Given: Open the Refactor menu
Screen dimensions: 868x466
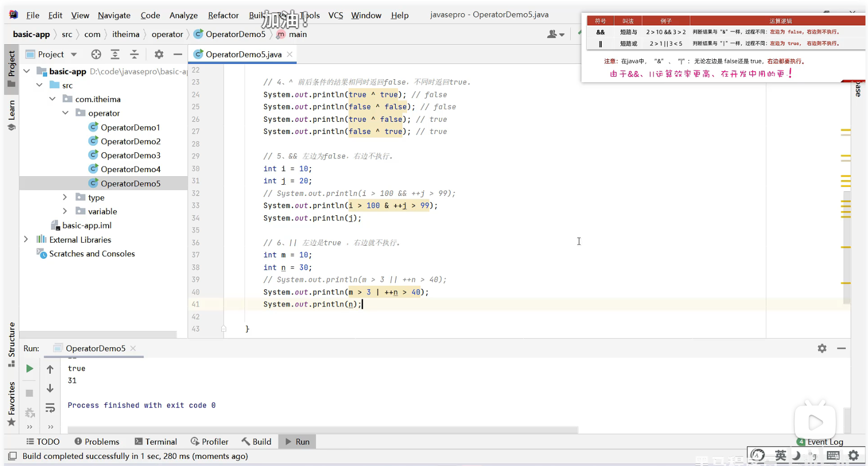Looking at the screenshot, I should tap(223, 15).
